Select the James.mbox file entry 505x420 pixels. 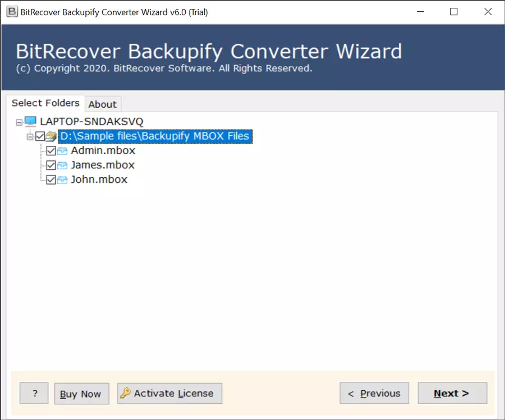pos(103,165)
